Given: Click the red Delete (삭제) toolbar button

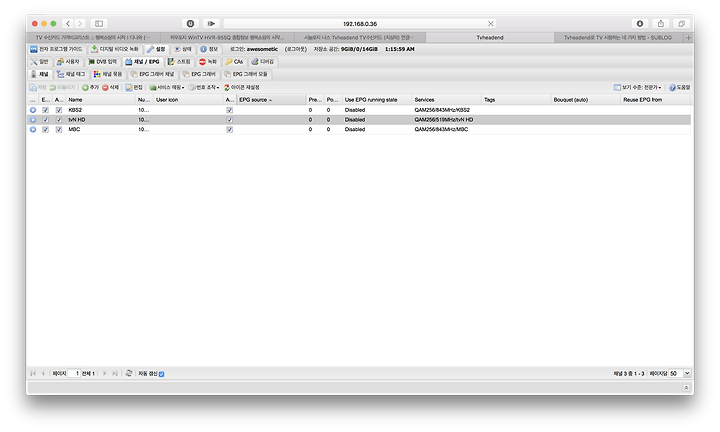Looking at the screenshot, I should (110, 87).
